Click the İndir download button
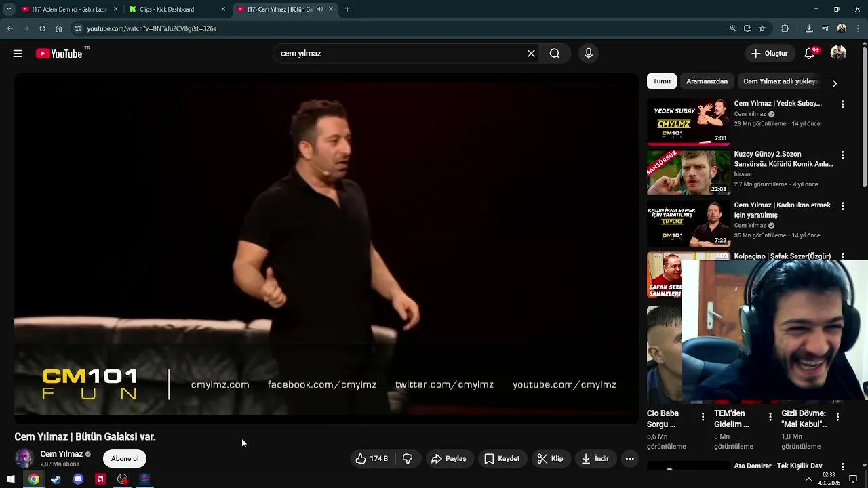Image resolution: width=868 pixels, height=488 pixels. click(x=595, y=459)
